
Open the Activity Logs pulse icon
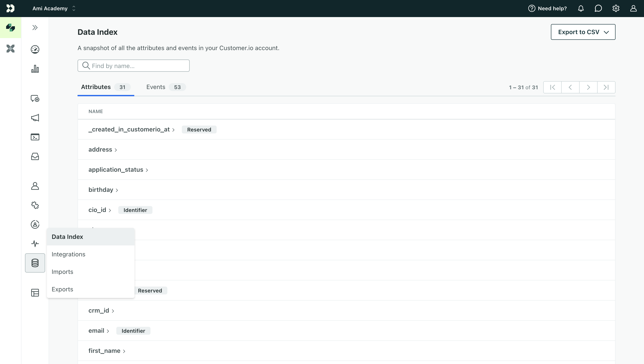coord(35,243)
